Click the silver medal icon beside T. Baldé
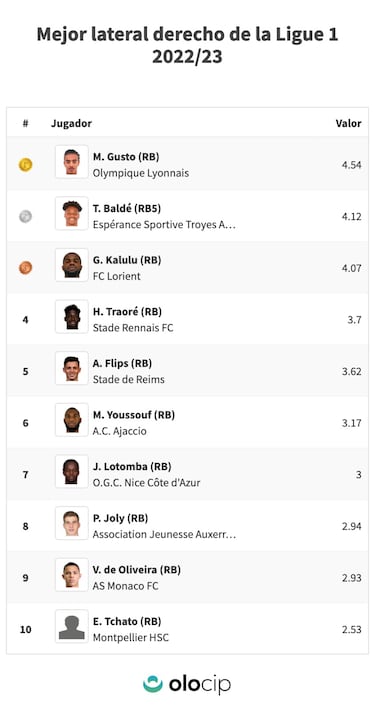Viewport: 375px width, 709px height. pyautogui.click(x=25, y=216)
